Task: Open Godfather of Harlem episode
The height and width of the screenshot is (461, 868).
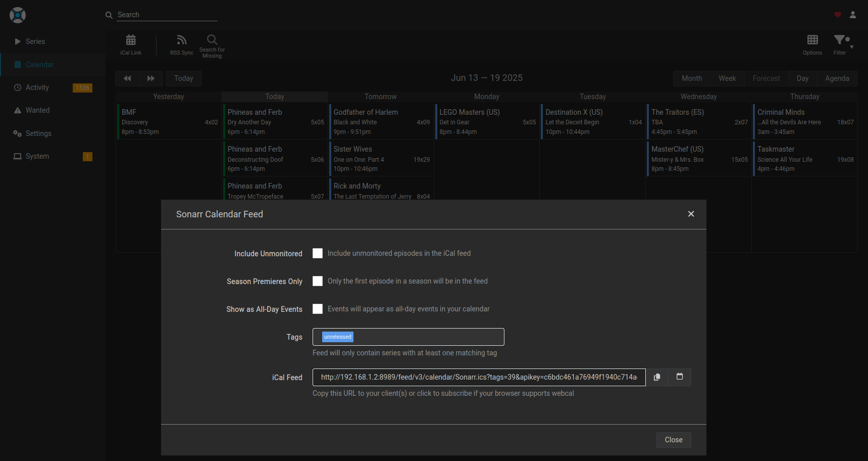Action: (x=381, y=121)
